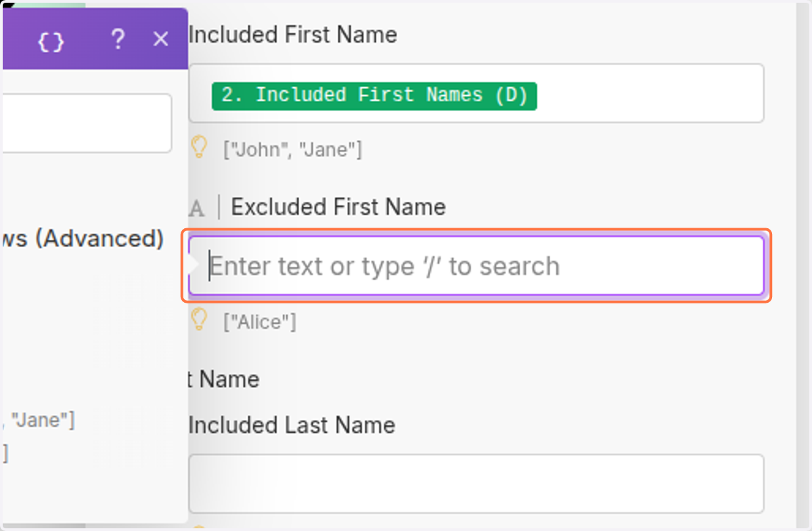Focus the Included First Name input field
812x531 pixels.
click(476, 93)
